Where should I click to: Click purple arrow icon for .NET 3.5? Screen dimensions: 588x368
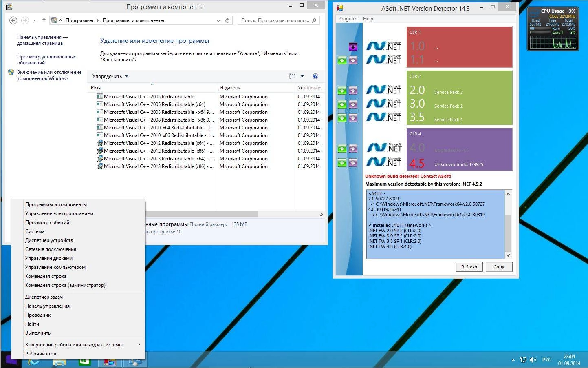click(353, 118)
